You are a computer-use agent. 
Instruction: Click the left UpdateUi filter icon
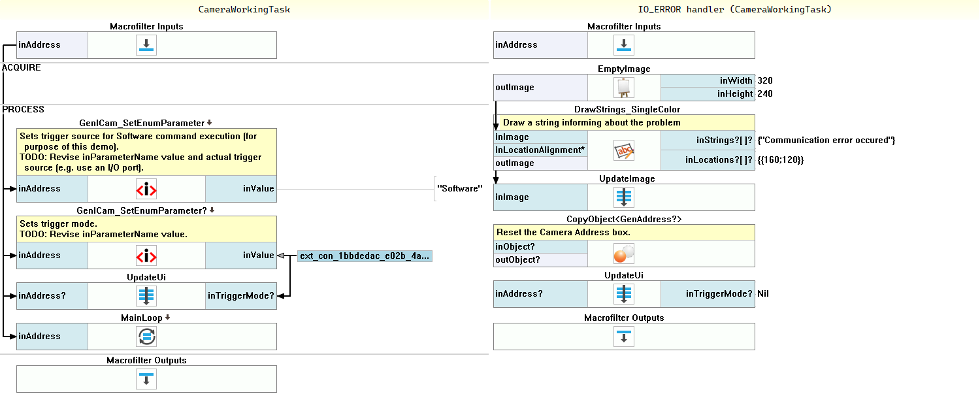point(146,296)
